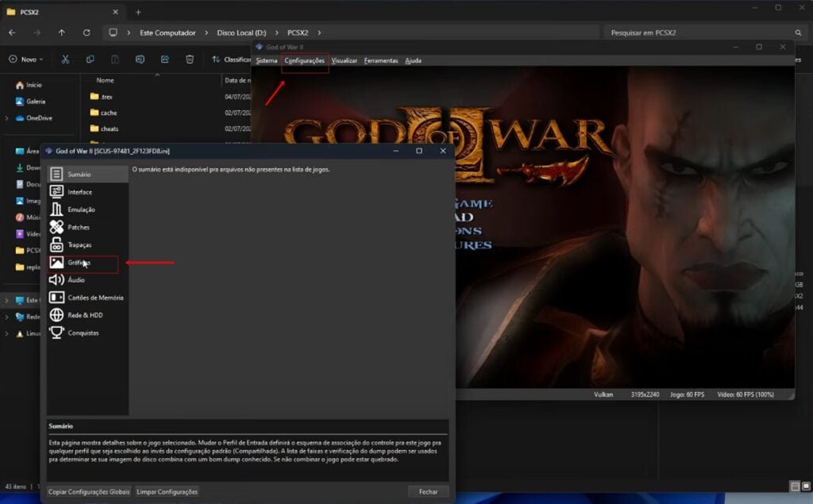Image resolution: width=813 pixels, height=504 pixels.
Task: Refresh the Explorer folder view
Action: coord(87,33)
